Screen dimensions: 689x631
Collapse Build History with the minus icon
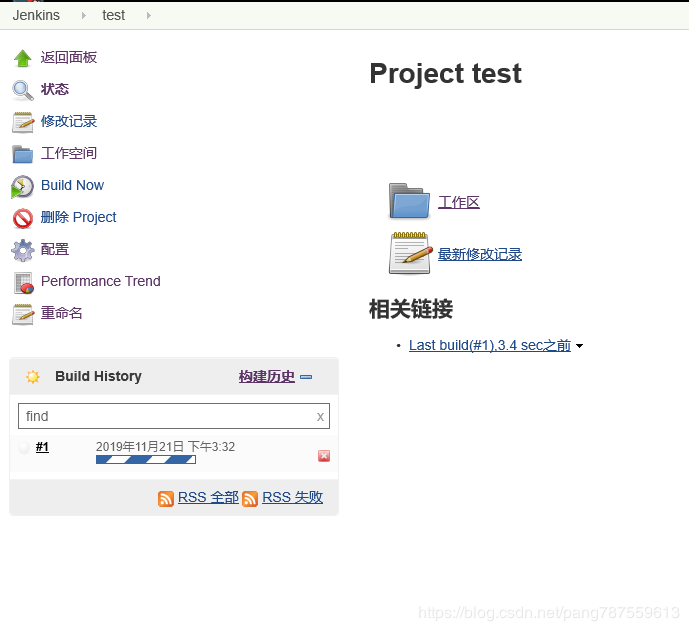(x=306, y=377)
